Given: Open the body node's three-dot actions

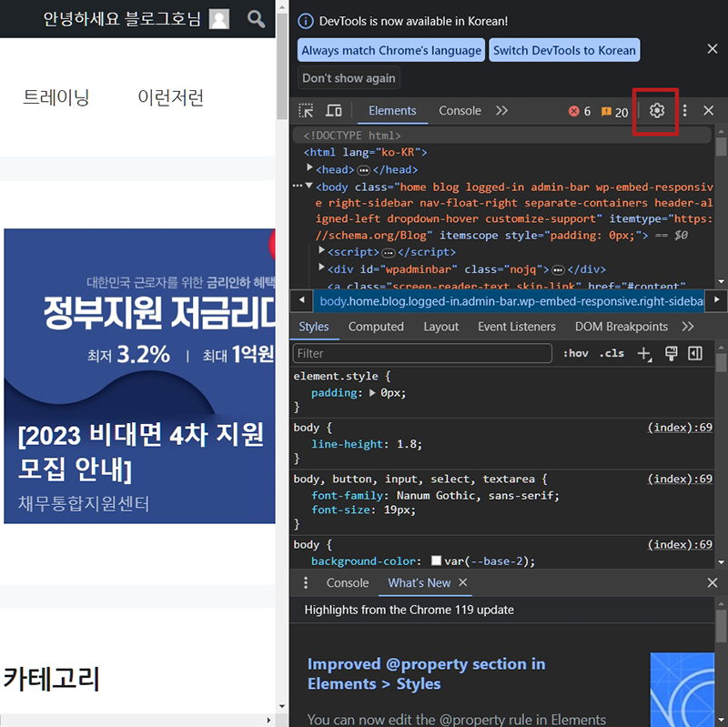Looking at the screenshot, I should pos(298,186).
